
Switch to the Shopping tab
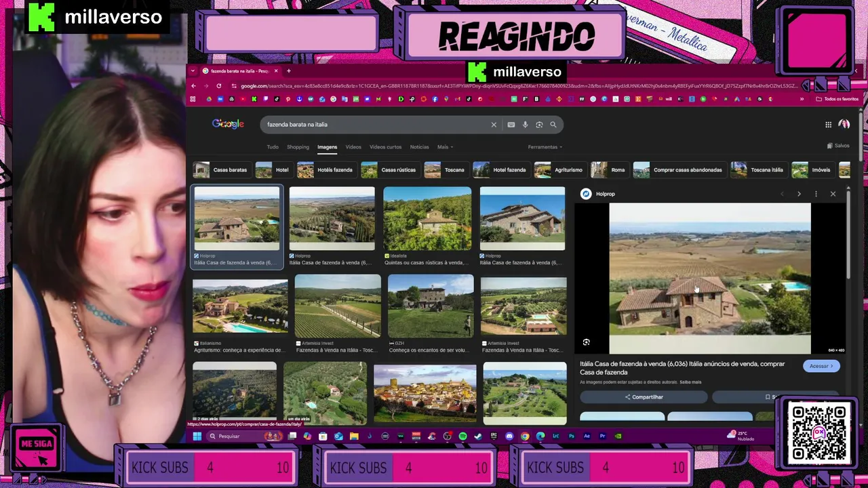point(298,147)
